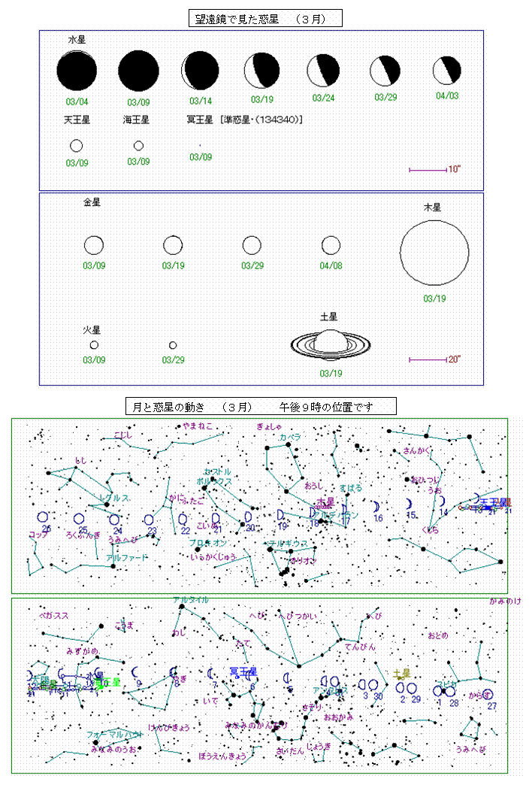Click the オリオン constellation label

(x=304, y=561)
